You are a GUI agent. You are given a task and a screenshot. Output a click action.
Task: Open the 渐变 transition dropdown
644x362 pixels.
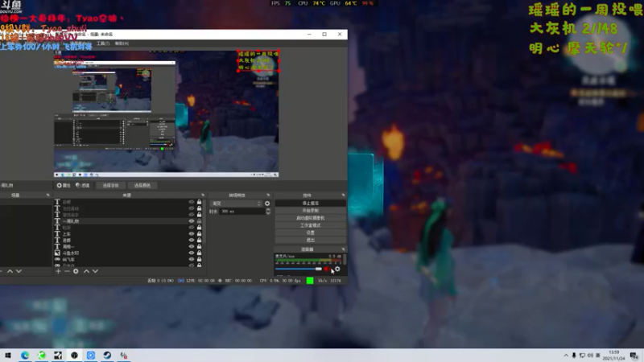[x=236, y=204]
